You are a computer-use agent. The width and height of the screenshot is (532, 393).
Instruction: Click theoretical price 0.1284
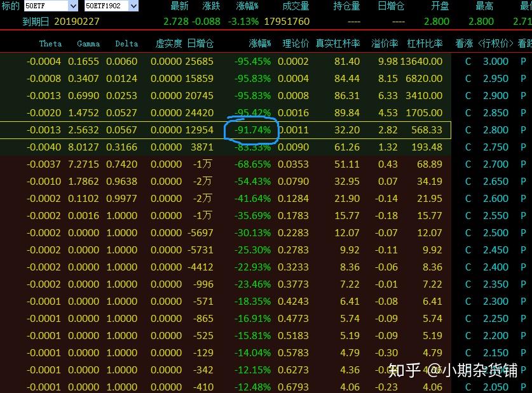(x=293, y=199)
